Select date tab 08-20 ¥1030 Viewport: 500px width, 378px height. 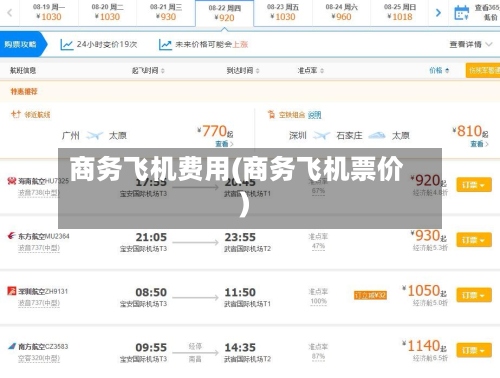click(107, 12)
